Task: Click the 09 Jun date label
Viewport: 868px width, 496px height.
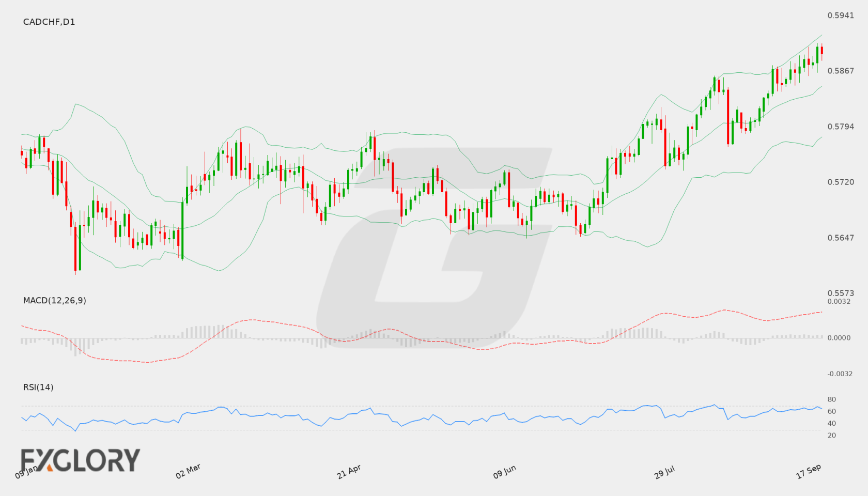Action: 504,472
